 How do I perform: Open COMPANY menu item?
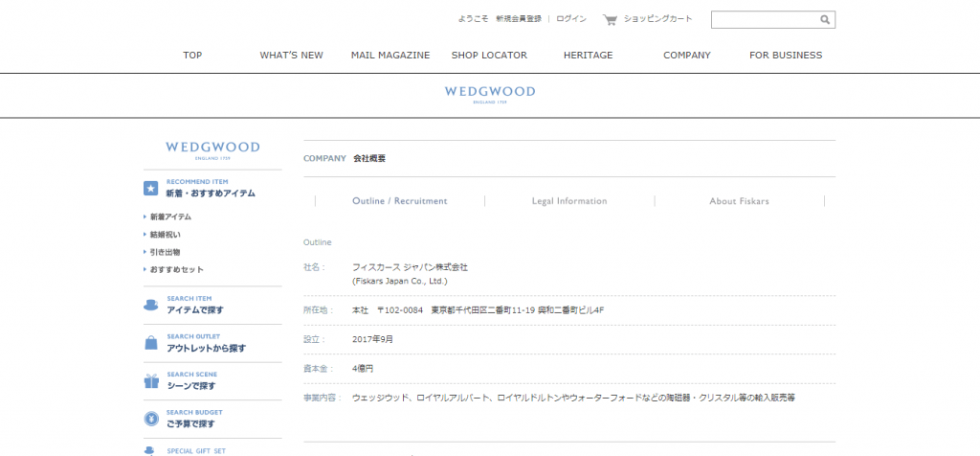[x=687, y=55]
